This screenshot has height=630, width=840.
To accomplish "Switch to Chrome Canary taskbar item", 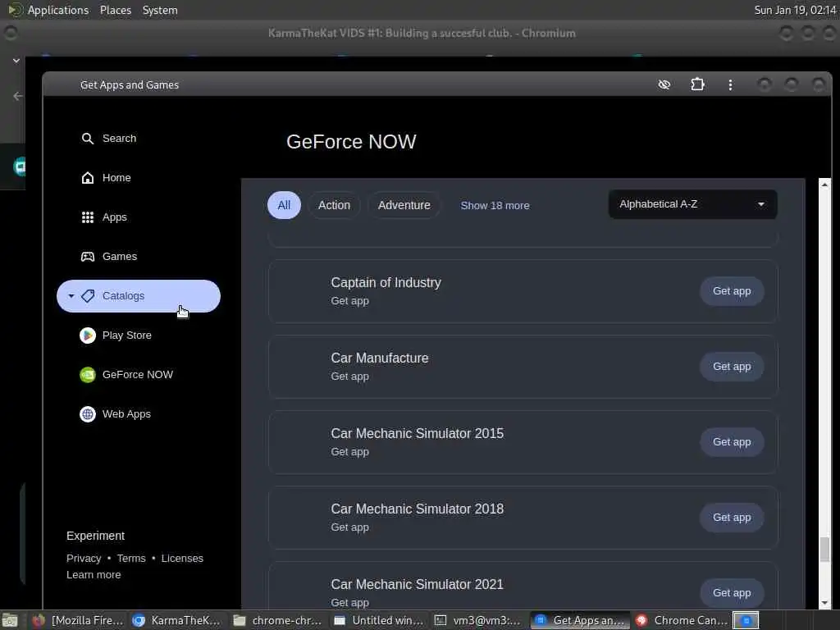I will [x=681, y=620].
